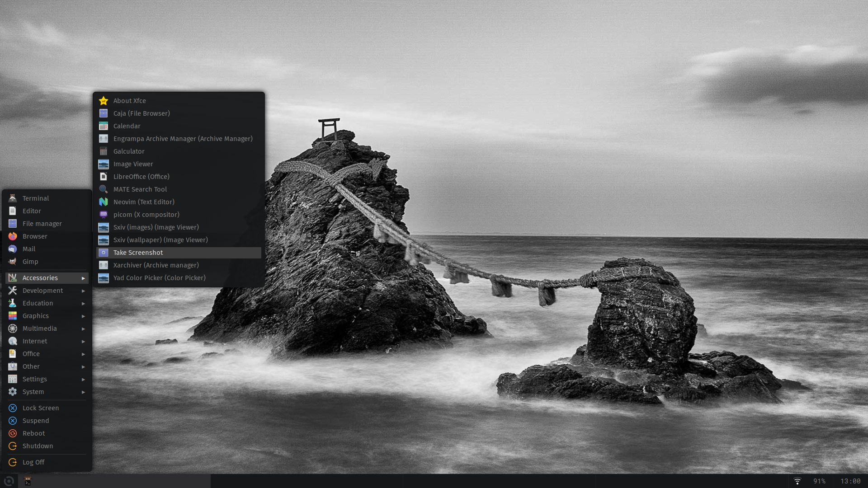The height and width of the screenshot is (488, 868).
Task: Select Sxiv (wallpaper) menu entry
Action: tap(179, 240)
